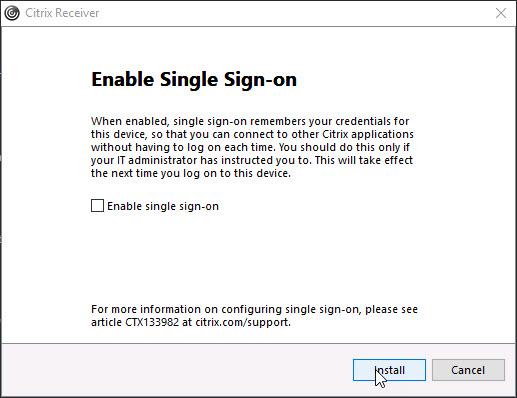
Task: Select the 'Enable single sign-on' checkbox label text
Action: click(163, 206)
